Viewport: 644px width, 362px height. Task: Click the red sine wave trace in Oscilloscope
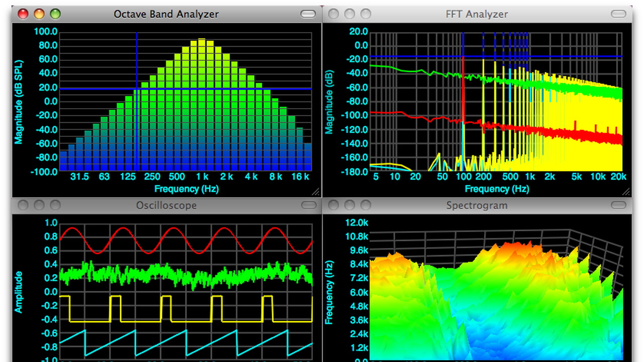pos(186,240)
